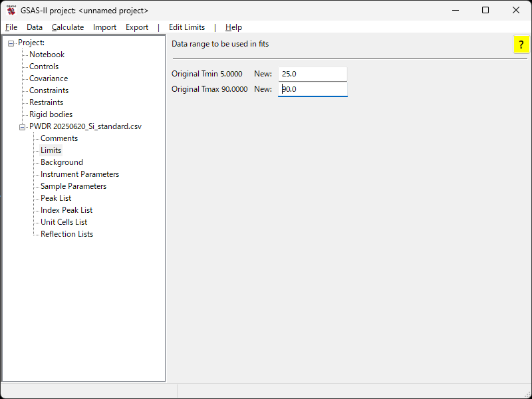Open the Import menu
This screenshot has height=399, width=532.
pos(104,27)
